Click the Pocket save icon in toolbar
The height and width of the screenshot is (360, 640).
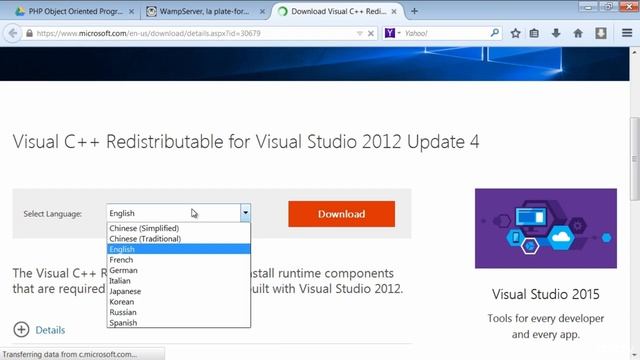600,33
